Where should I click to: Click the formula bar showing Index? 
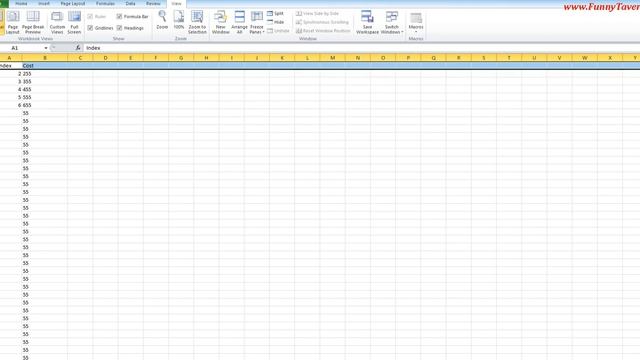[x=361, y=48]
